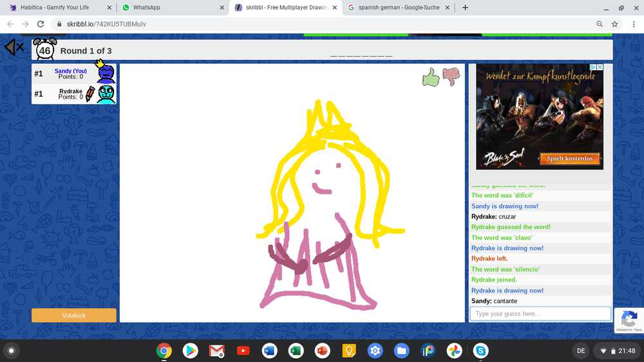The height and width of the screenshot is (362, 644).
Task: Open the Chrome three-dot menu
Action: tap(633, 24)
